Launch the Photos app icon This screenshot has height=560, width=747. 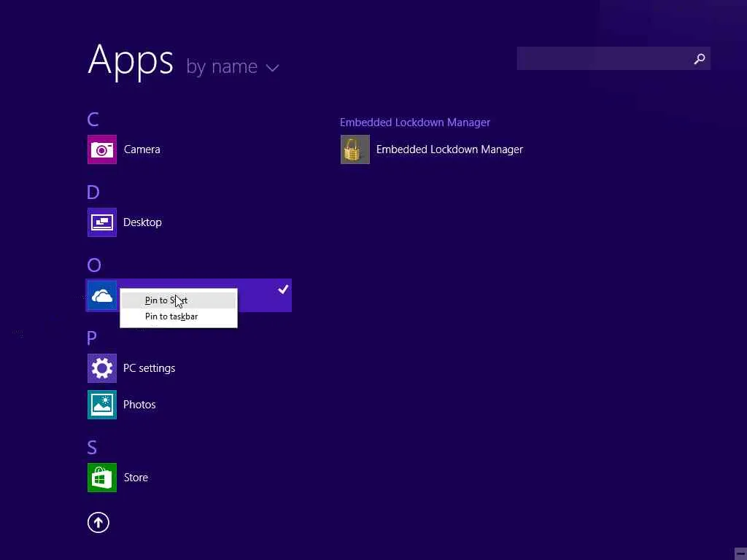102,405
